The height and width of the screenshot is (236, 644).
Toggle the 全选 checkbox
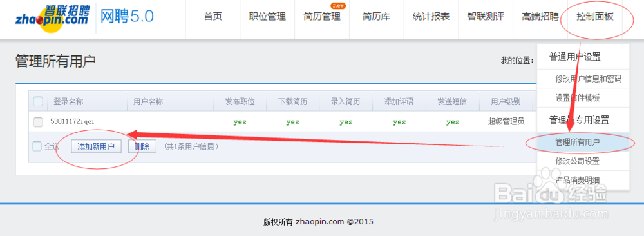[37, 146]
